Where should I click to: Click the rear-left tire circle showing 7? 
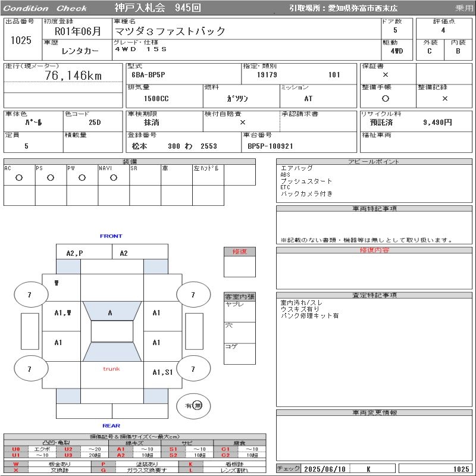coord(31,369)
